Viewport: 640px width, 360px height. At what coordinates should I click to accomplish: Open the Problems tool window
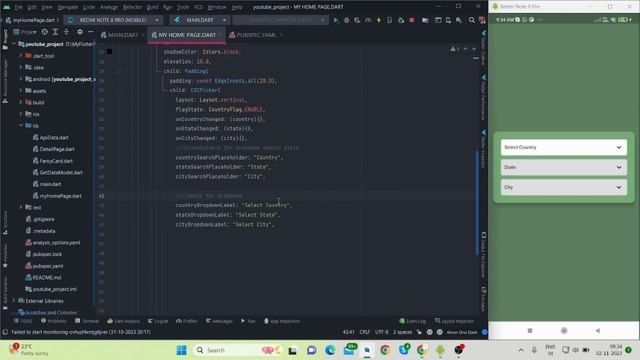[x=53, y=321]
